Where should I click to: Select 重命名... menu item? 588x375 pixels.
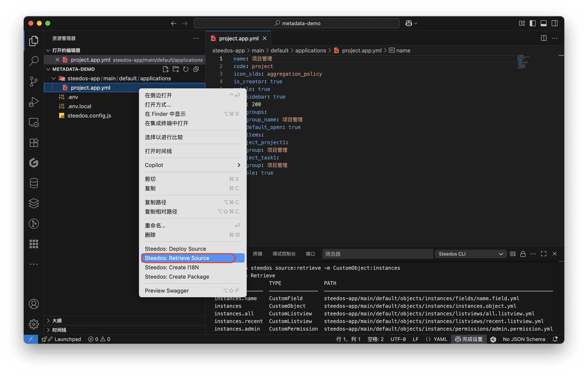coord(193,226)
